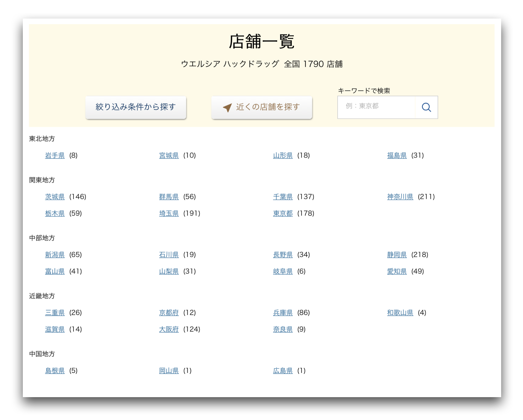
Task: Open the 東京都 link
Action: [x=283, y=213]
